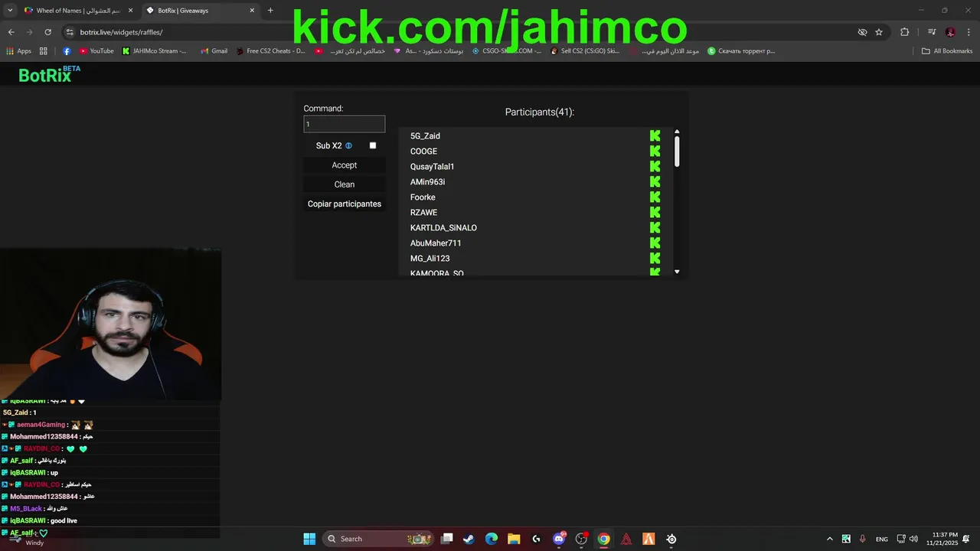
Task: Click the Windows taskbar Search box
Action: click(379, 539)
